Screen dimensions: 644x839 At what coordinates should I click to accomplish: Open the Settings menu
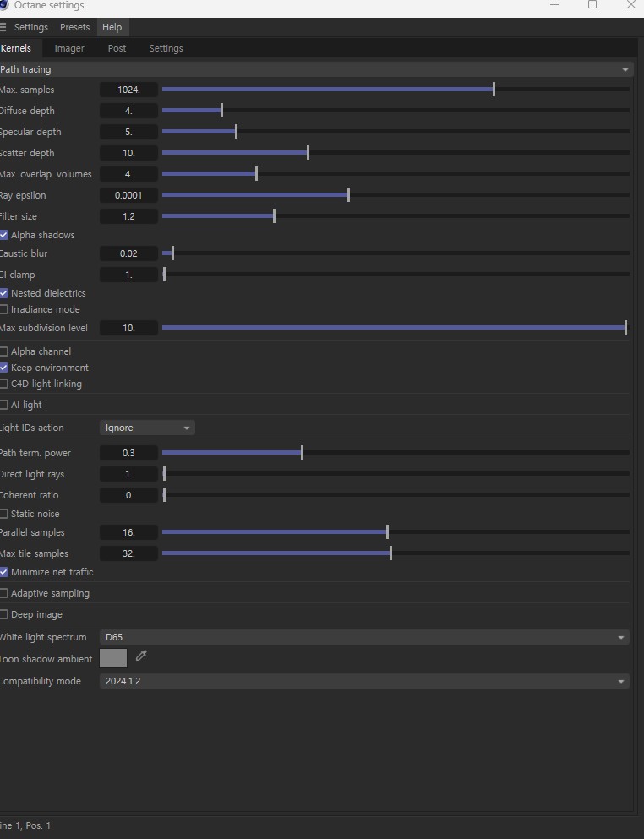(31, 27)
